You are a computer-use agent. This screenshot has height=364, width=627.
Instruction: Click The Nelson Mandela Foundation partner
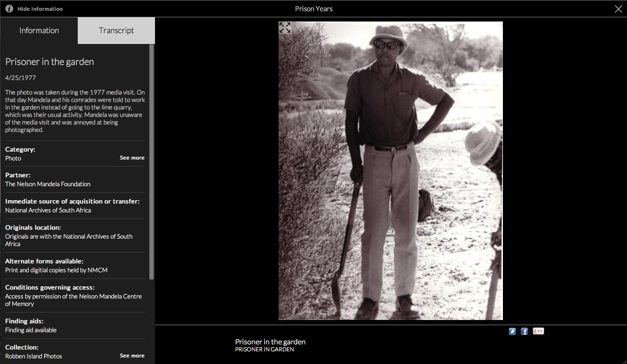[48, 184]
